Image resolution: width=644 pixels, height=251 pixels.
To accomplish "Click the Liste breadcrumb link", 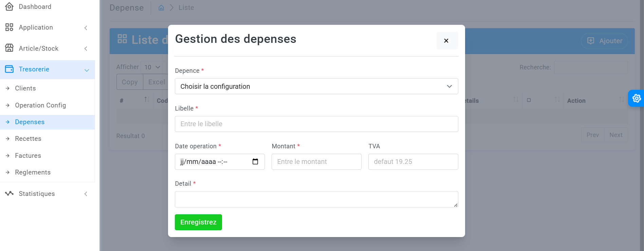I will pyautogui.click(x=186, y=7).
